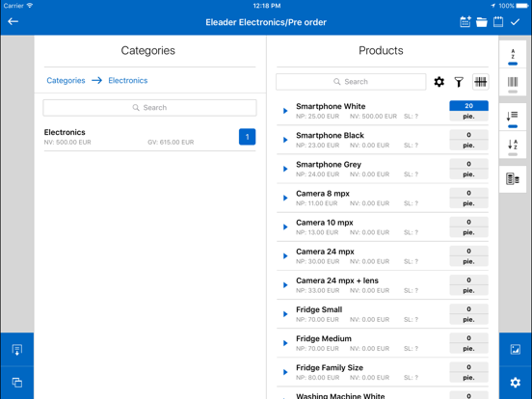The width and height of the screenshot is (532, 399).
Task: Expand the Smartphone White product row
Action: 285,111
